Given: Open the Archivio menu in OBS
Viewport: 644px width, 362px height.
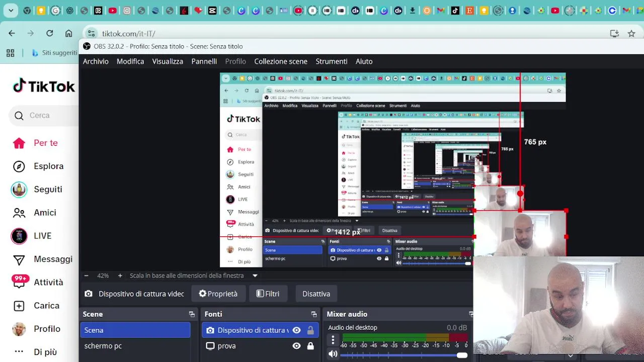Looking at the screenshot, I should (x=96, y=61).
